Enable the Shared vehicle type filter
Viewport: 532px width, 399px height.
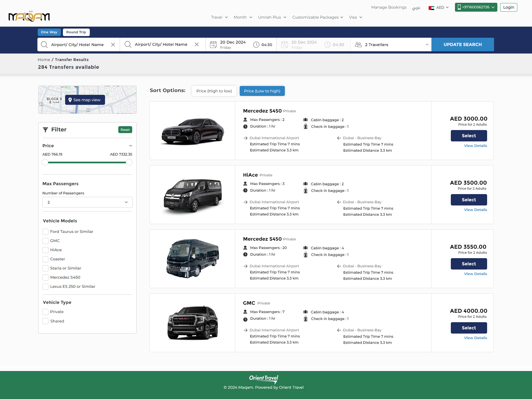pos(45,321)
